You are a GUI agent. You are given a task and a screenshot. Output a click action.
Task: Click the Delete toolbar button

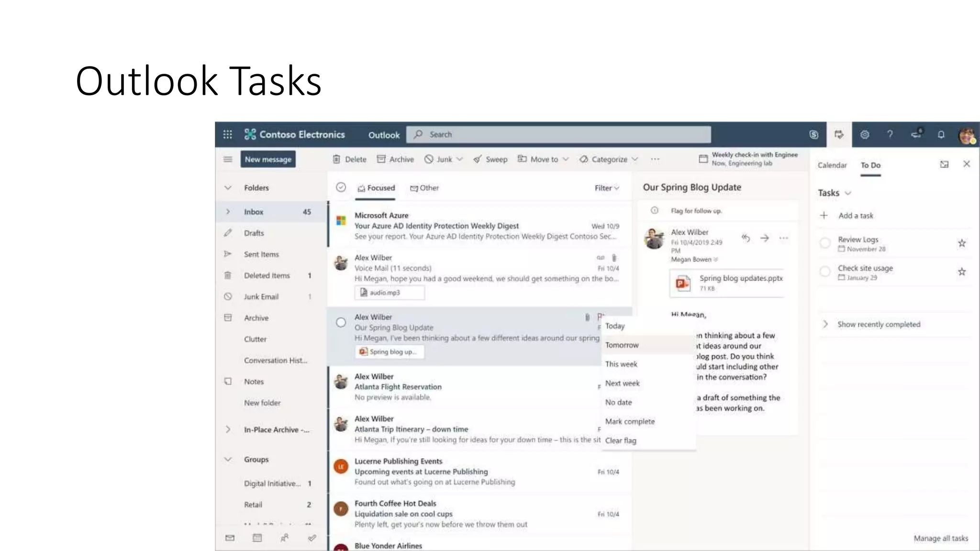350,159
